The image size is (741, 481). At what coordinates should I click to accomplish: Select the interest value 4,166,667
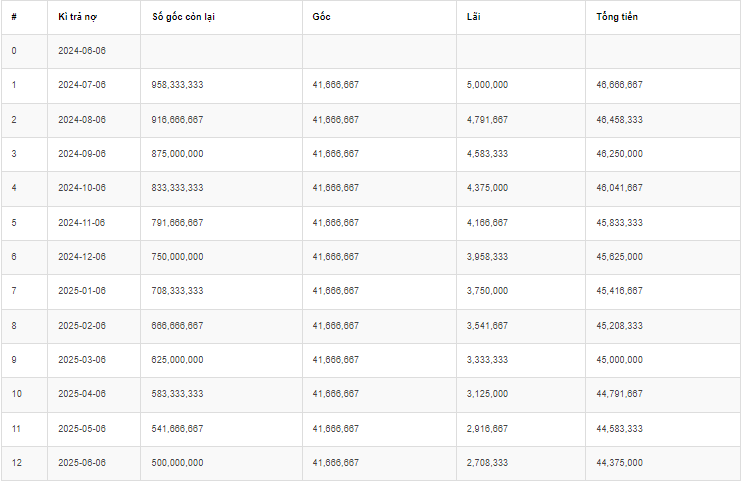(x=487, y=223)
